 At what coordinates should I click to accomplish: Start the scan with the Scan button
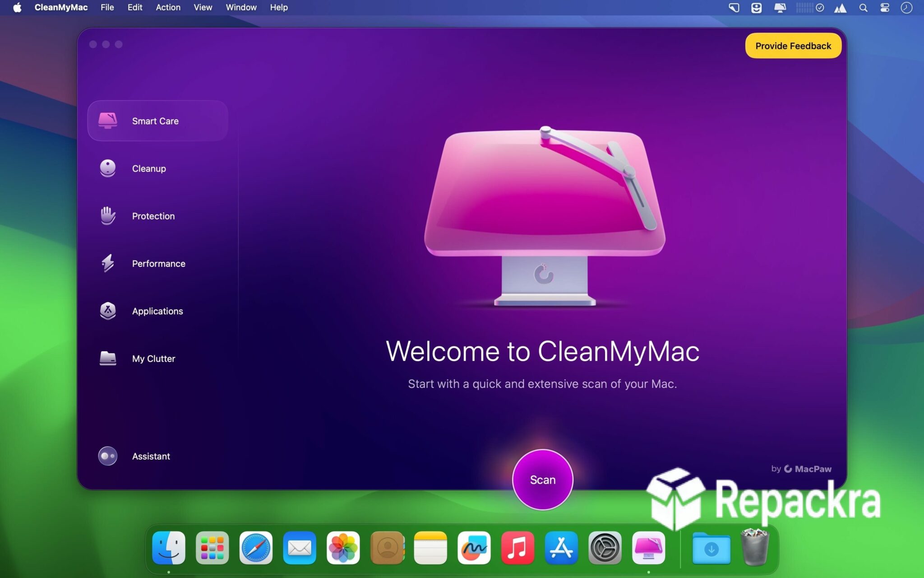543,480
